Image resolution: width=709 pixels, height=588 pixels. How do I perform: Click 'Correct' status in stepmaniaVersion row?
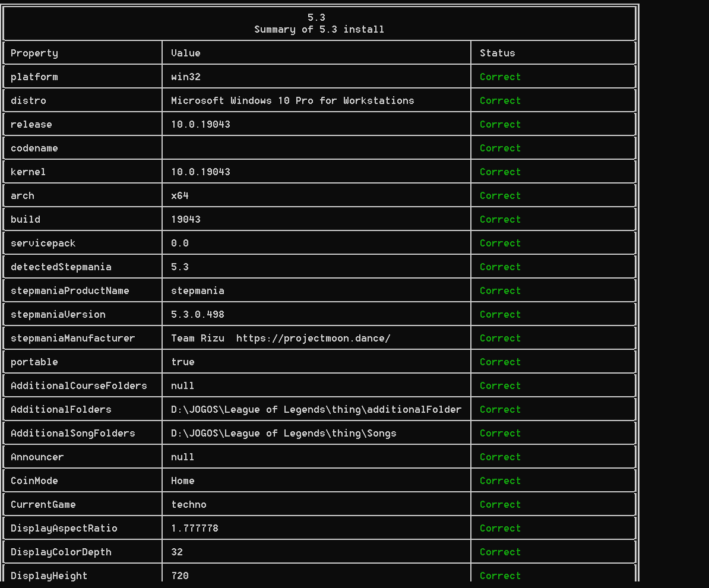(500, 314)
